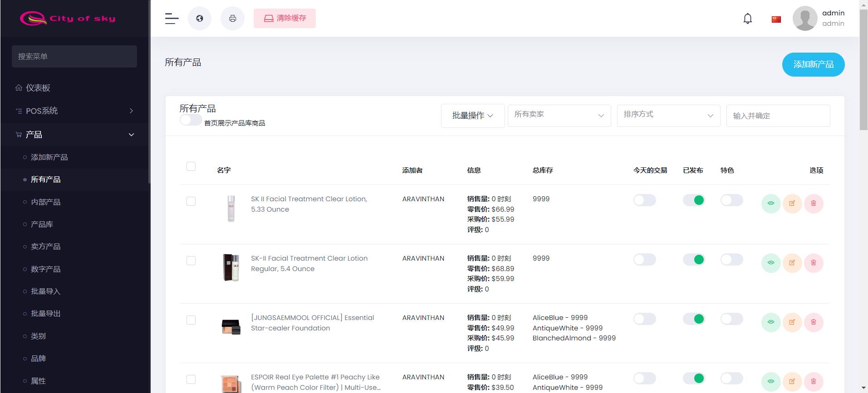The image size is (868, 393).
Task: Open SK-II Facial Treatment Regular 5.4 Ounce link
Action: (309, 263)
